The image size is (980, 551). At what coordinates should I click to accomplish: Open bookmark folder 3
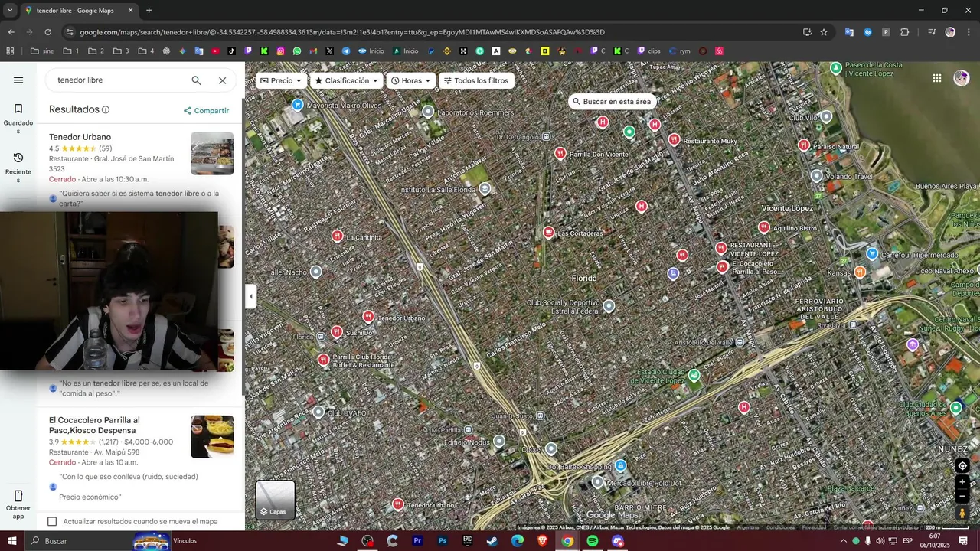(122, 51)
